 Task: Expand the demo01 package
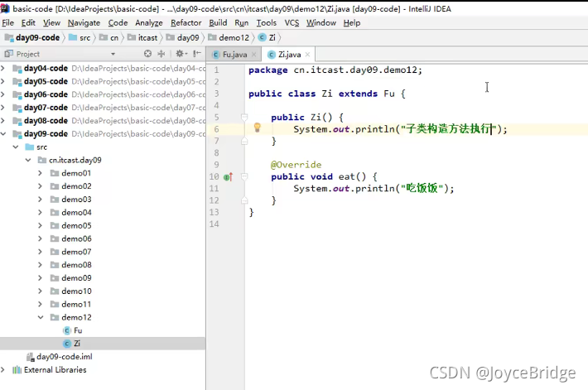point(40,173)
